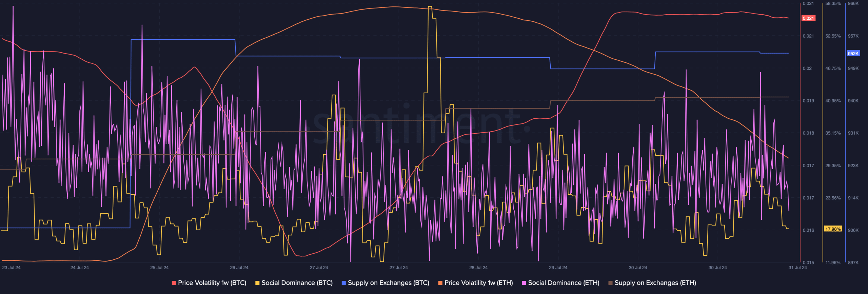Screen dimensions: 868x294
Task: Click pink swatch for Social Dominance ETH
Action: click(x=524, y=283)
